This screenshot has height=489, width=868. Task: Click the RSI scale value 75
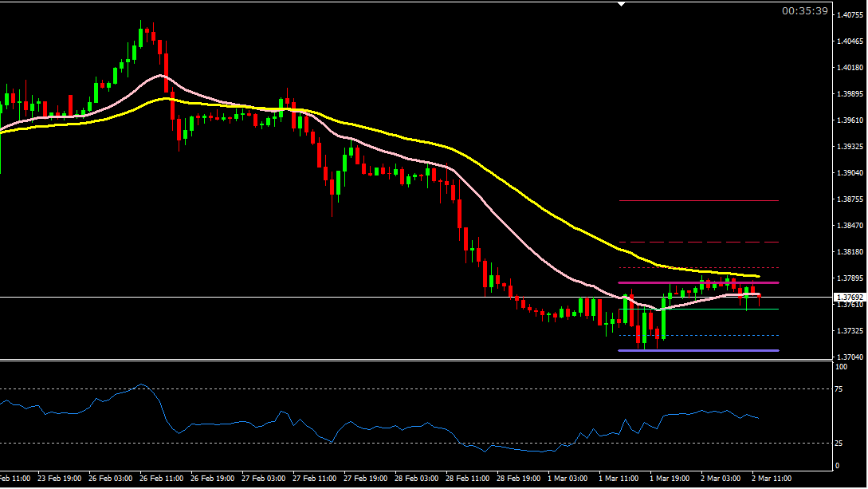pos(839,389)
